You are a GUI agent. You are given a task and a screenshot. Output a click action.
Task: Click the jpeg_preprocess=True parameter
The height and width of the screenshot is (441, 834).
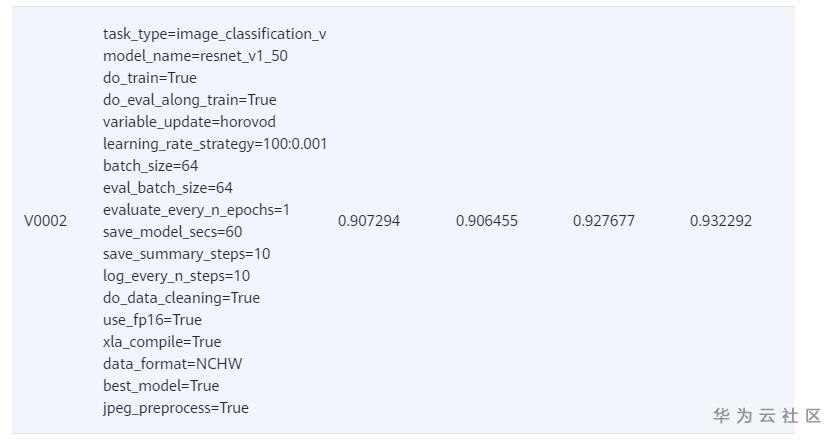point(175,408)
